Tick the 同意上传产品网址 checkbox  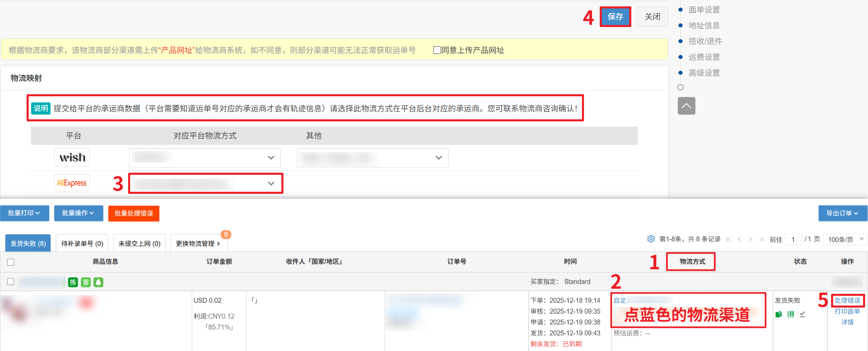[x=437, y=50]
